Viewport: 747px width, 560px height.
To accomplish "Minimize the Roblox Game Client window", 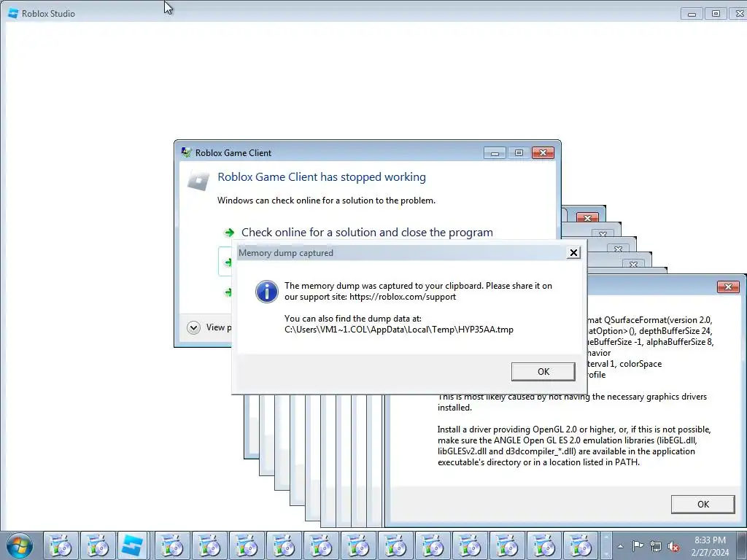I will (495, 153).
